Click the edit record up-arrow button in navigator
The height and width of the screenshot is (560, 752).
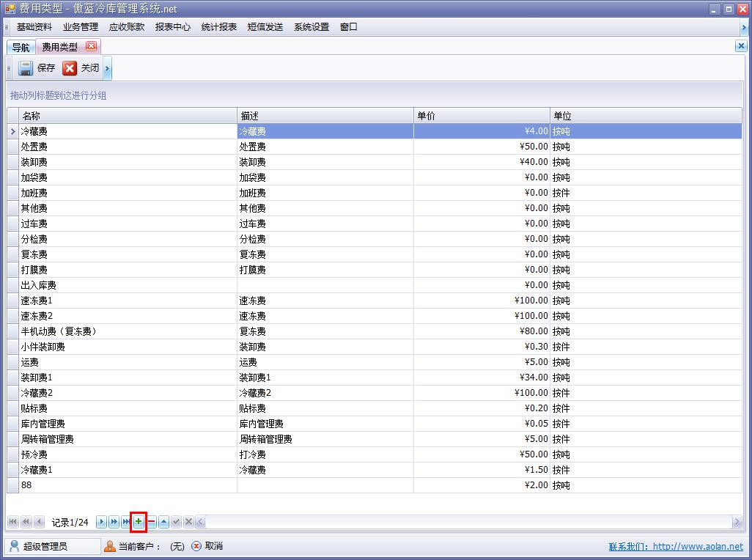164,522
